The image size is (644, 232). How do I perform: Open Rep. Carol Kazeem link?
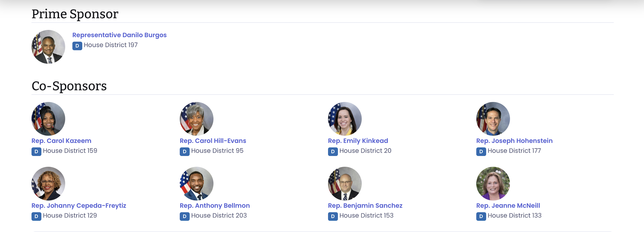(x=61, y=141)
